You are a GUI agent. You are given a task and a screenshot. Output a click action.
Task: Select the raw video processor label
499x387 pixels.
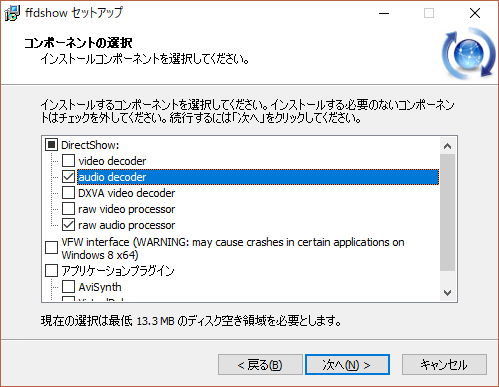click(x=126, y=209)
